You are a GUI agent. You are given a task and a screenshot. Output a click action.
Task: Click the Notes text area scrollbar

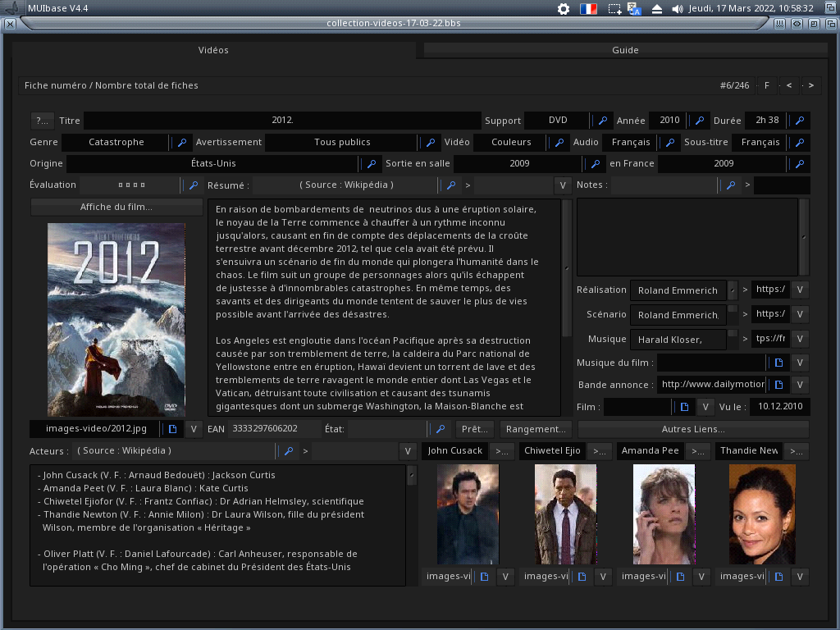pos(804,237)
